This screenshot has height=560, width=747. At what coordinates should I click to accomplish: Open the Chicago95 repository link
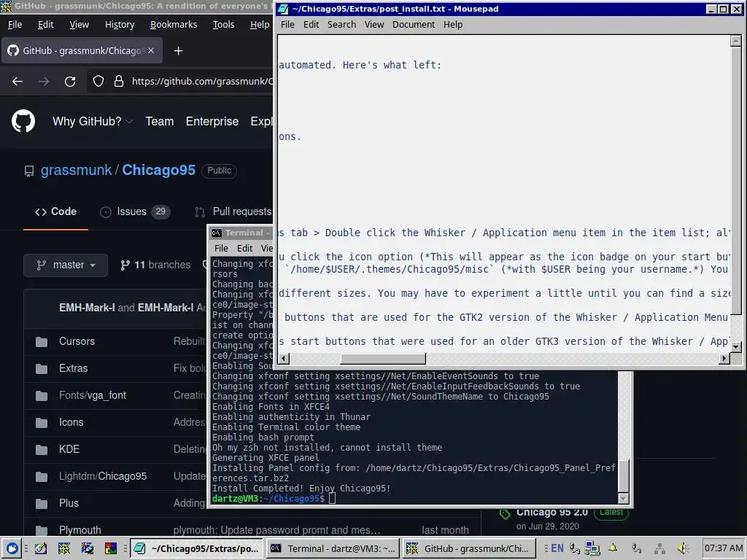(158, 170)
